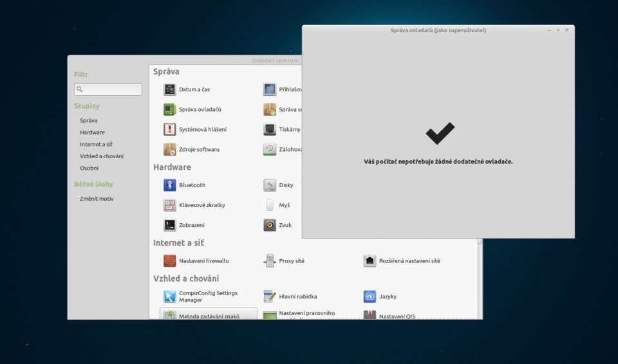Select the Správa group in sidebar

coord(89,120)
